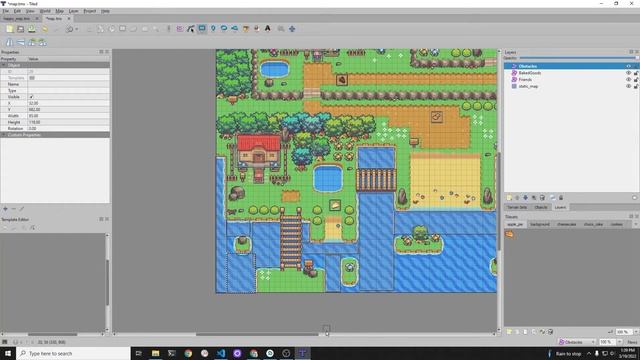Click the New map icon in toolbar
Viewport: 640px width, 360px height.
[9, 29]
